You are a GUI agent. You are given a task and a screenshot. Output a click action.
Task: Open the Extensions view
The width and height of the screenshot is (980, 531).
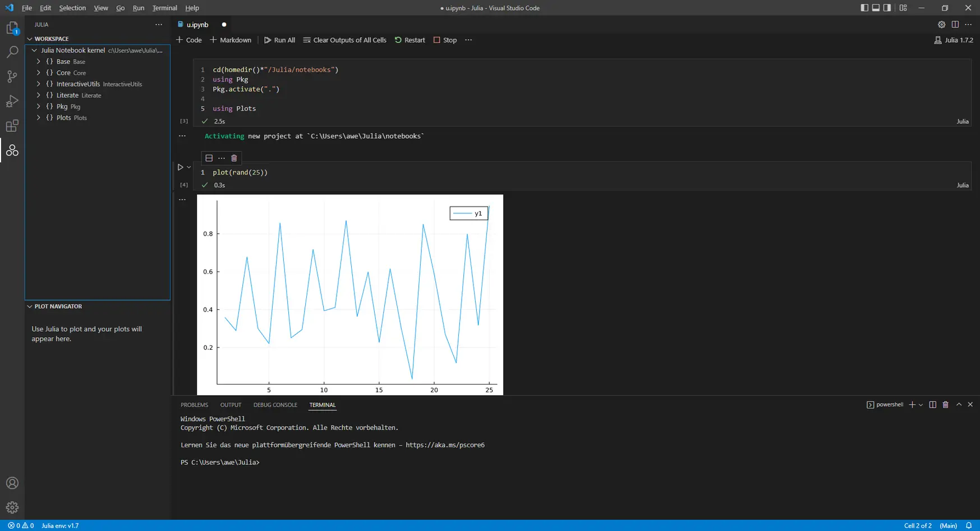click(12, 126)
